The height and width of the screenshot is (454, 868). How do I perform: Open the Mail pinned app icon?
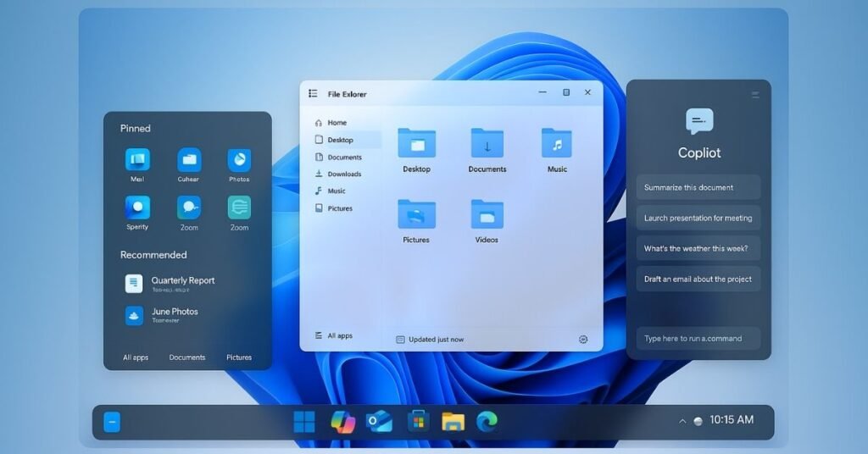(137, 159)
